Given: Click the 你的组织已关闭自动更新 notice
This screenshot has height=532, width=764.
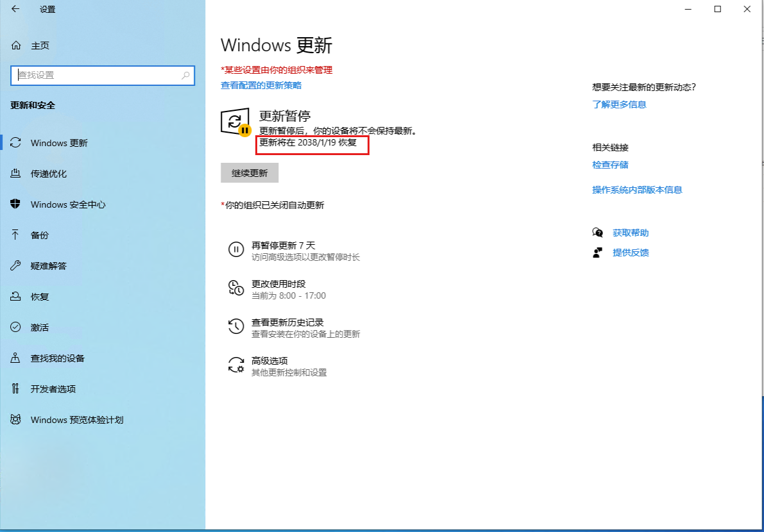Looking at the screenshot, I should (x=273, y=205).
